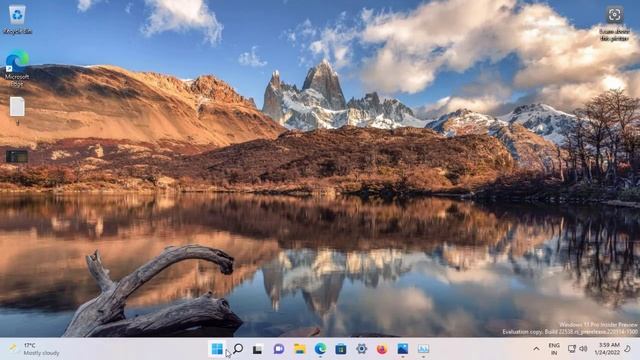Select the top-right desktop spotlight icon
This screenshot has height=360, width=640.
[x=614, y=23]
